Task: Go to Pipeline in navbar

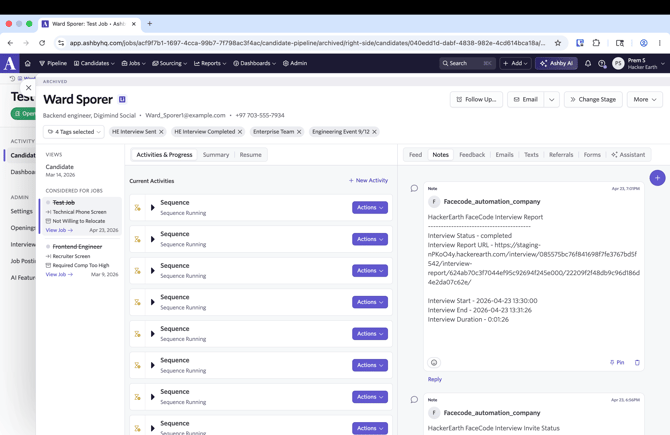Action: (53, 63)
